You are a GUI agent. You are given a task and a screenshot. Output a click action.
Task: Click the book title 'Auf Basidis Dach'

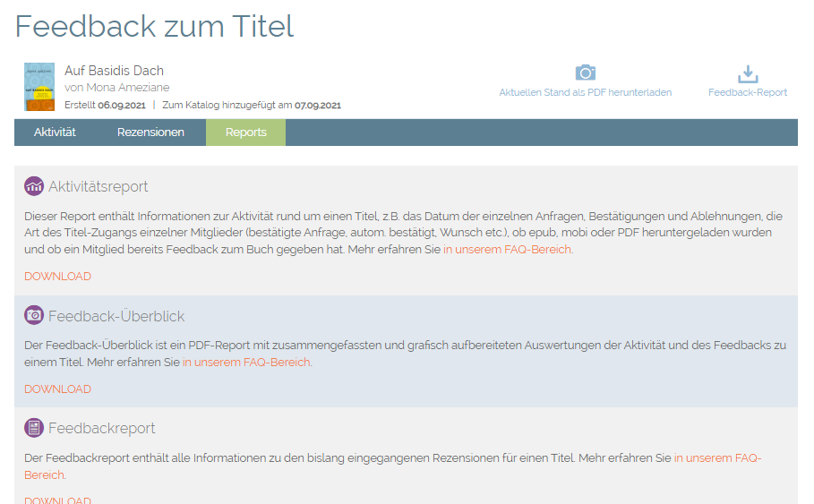pos(114,71)
